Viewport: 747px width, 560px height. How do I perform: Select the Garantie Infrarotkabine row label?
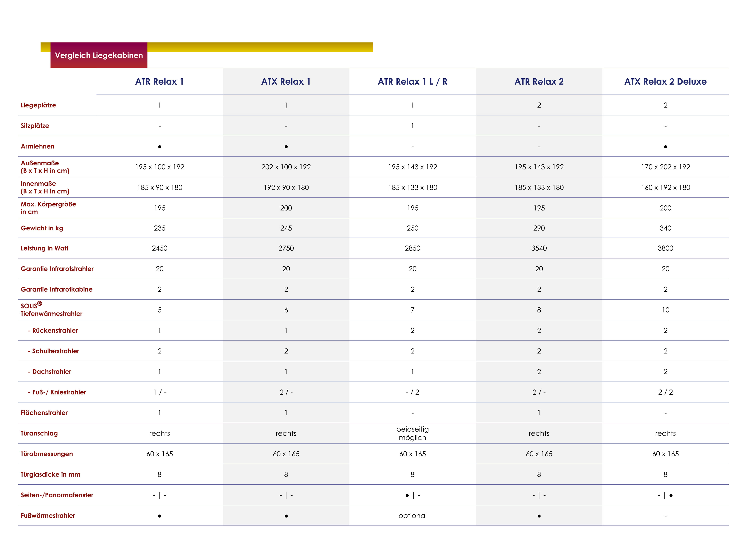tap(56, 289)
